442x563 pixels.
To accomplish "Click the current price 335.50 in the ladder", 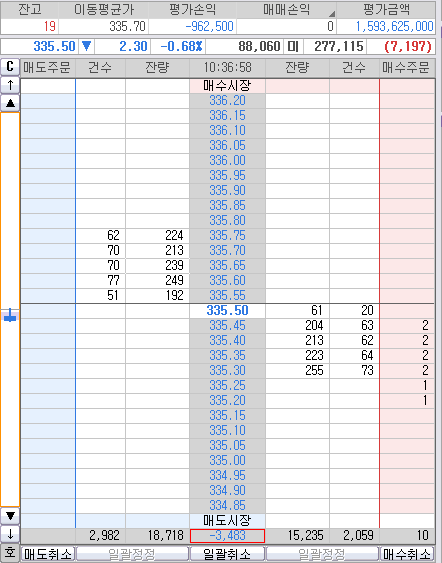I will pyautogui.click(x=227, y=311).
